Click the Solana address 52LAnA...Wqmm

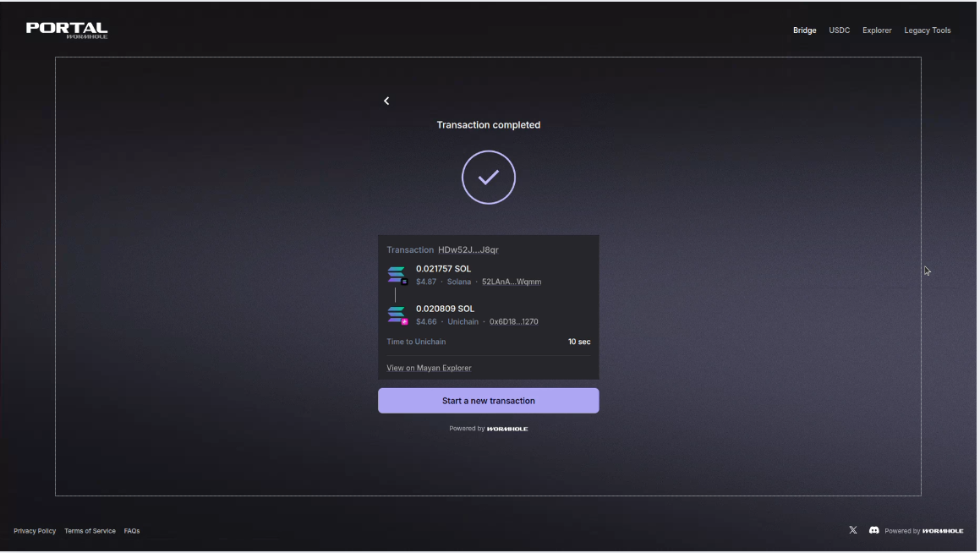coord(511,282)
